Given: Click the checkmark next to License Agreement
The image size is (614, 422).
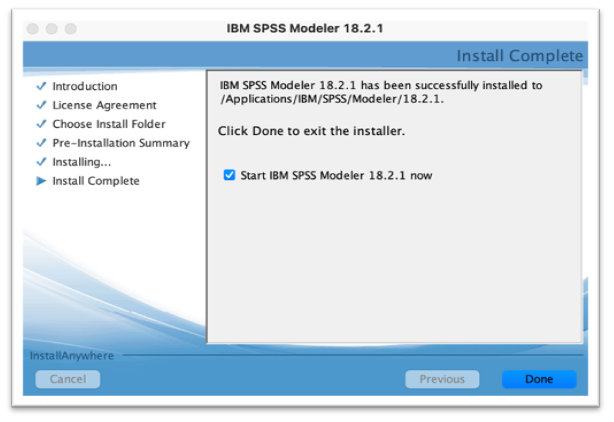Looking at the screenshot, I should click(41, 105).
